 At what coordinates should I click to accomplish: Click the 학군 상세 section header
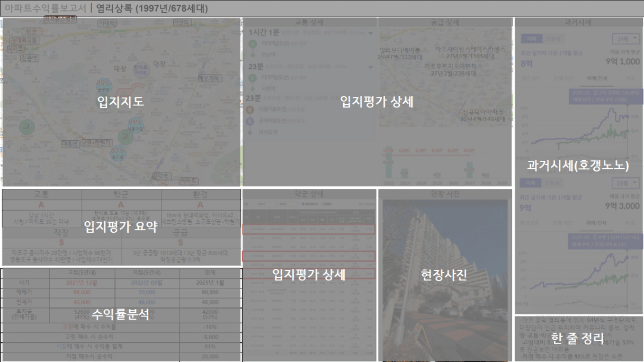pyautogui.click(x=309, y=194)
